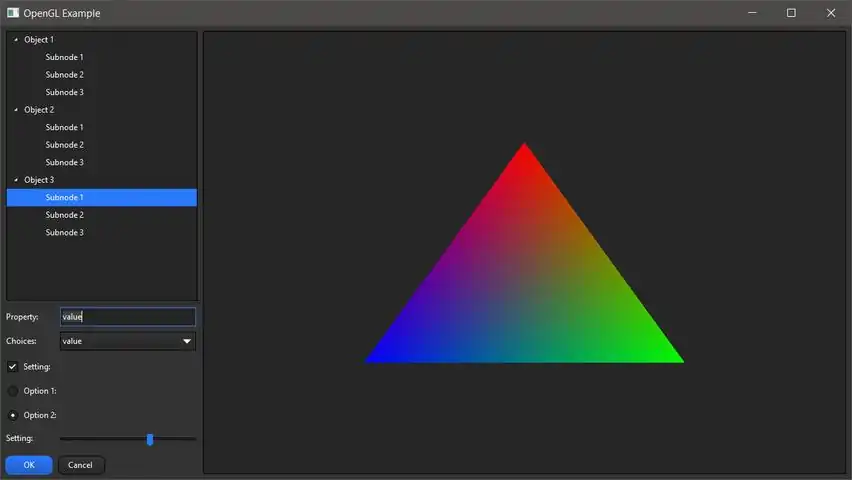Uncheck the Setting checkbox
Viewport: 852px width, 480px height.
click(13, 367)
